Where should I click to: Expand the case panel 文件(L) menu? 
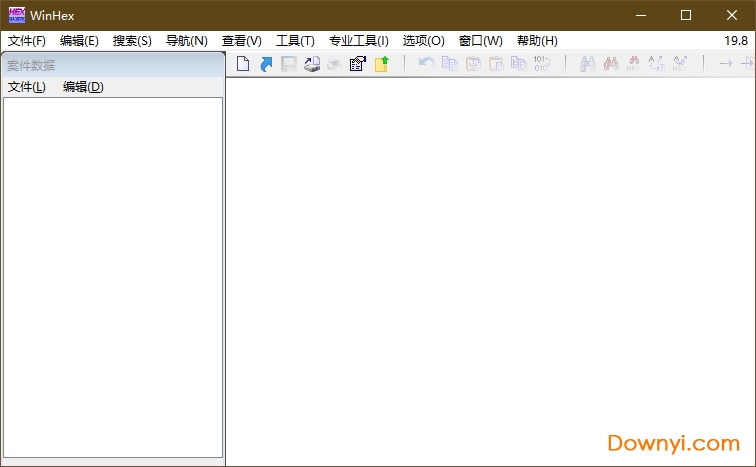[27, 87]
